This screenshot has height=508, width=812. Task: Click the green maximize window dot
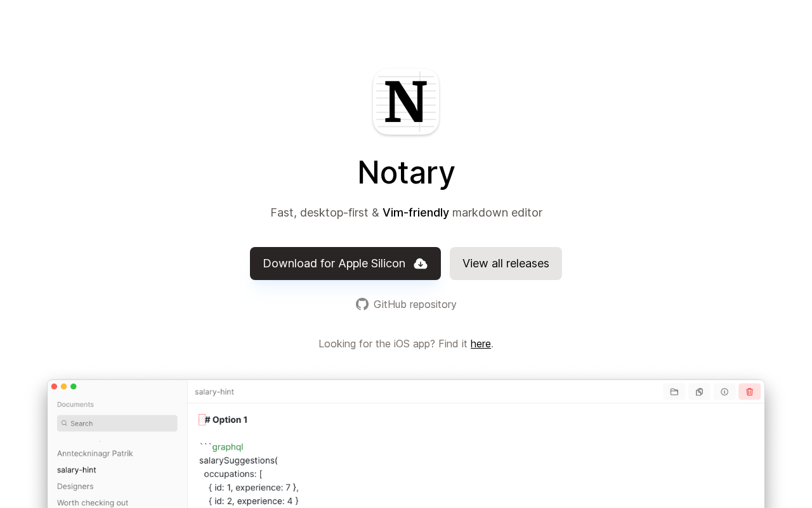[x=74, y=386]
